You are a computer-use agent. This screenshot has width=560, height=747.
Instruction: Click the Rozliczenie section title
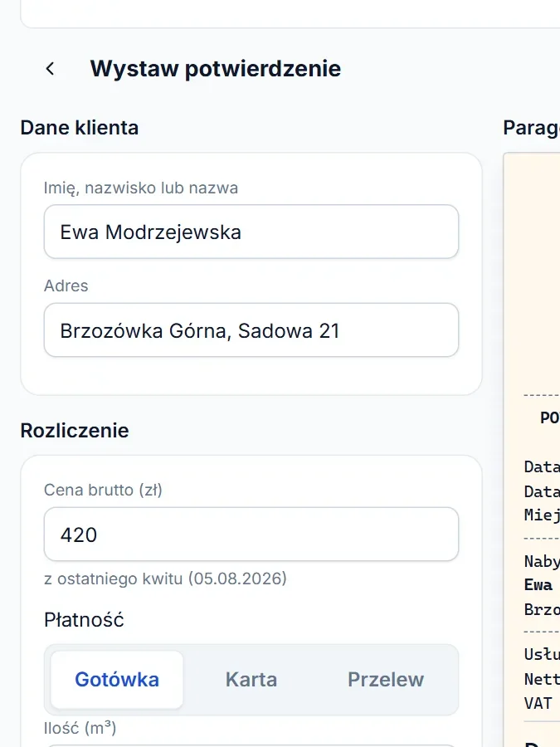point(75,430)
